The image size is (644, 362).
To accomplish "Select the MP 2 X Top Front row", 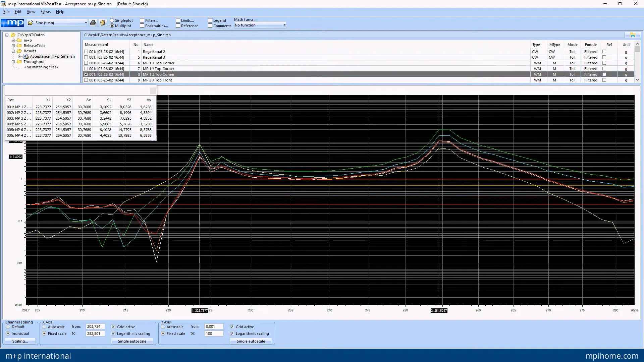I will point(359,80).
